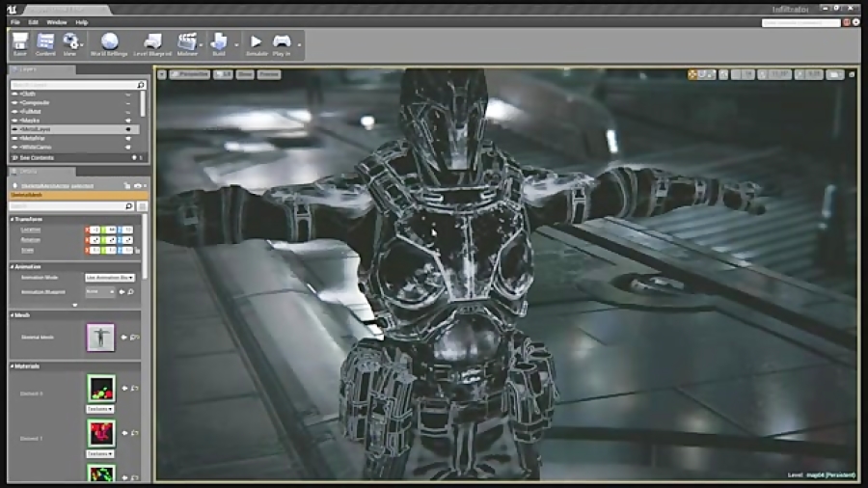This screenshot has width=868, height=488.
Task: Open the Window menu
Action: 57,21
